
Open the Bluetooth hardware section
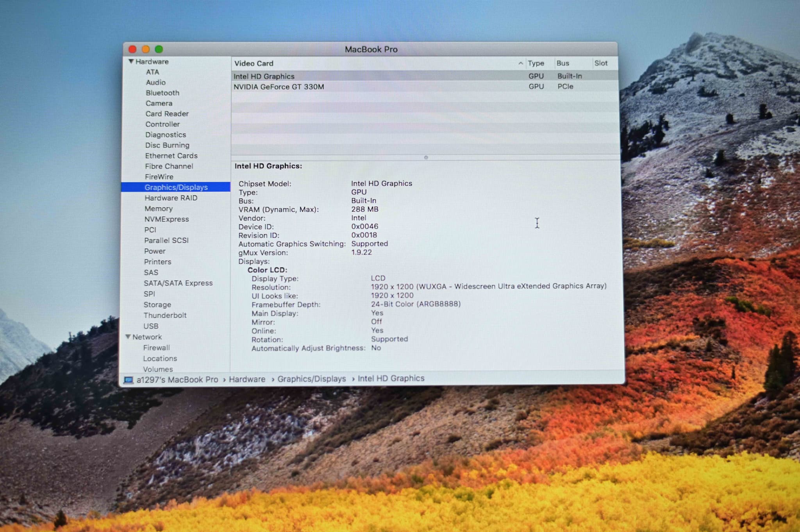coord(162,93)
